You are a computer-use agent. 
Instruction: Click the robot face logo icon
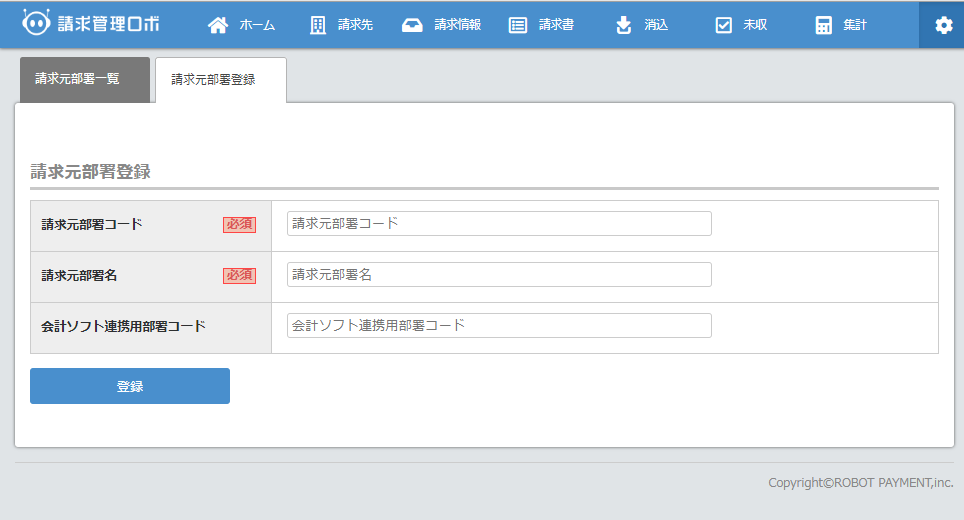click(x=36, y=23)
